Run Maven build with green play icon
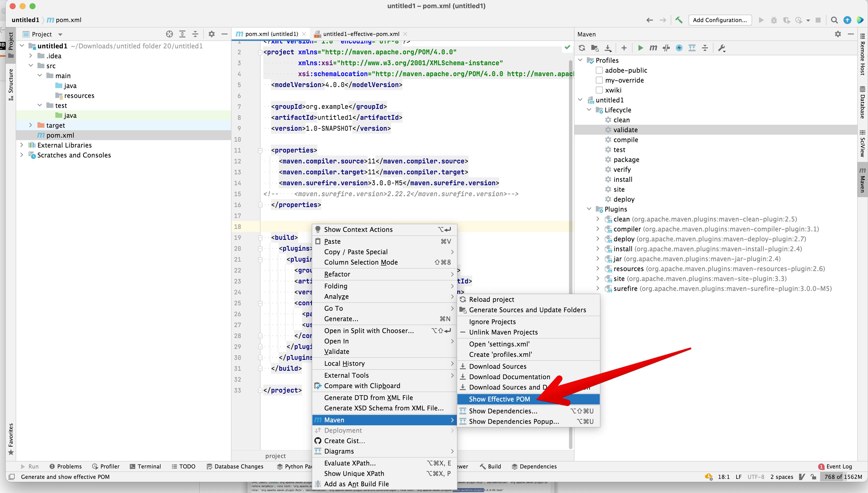Screen dimensions: 868x493 [640, 48]
